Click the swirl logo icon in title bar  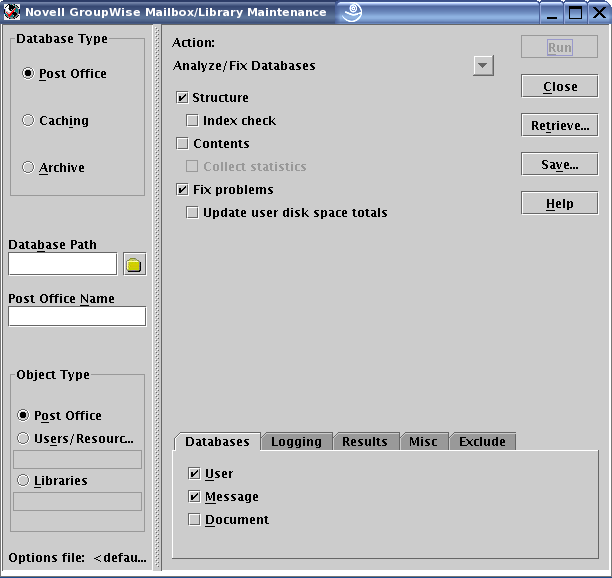click(352, 12)
